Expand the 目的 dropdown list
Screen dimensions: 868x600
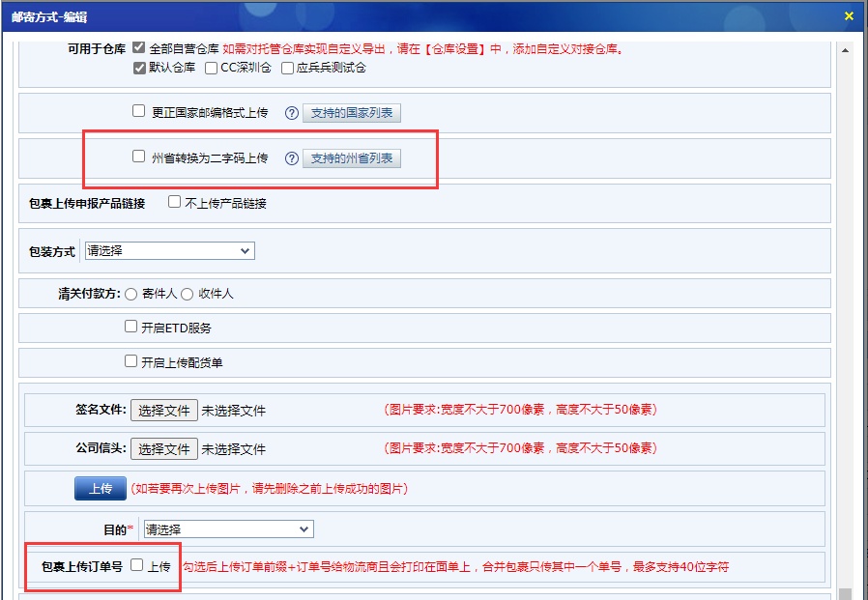228,529
